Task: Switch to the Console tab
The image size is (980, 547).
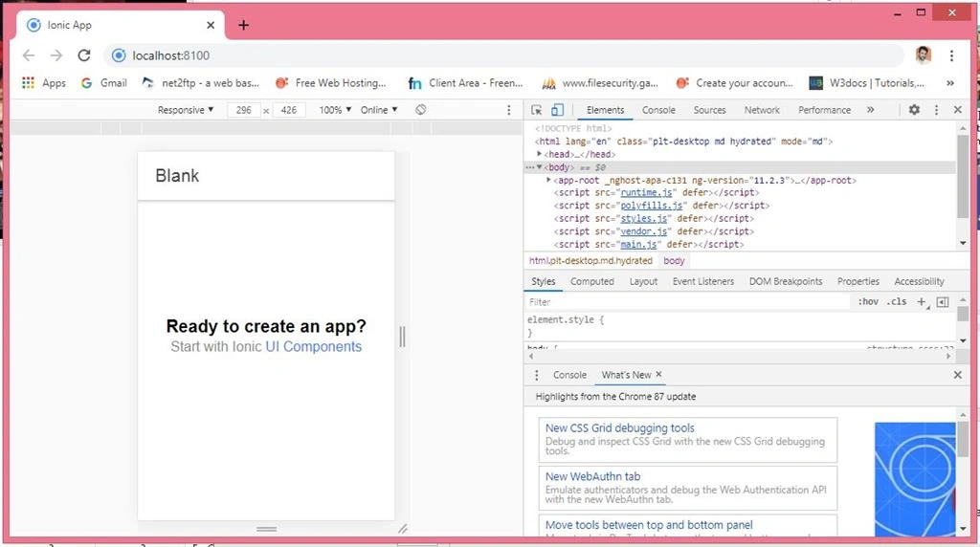Action: point(658,110)
